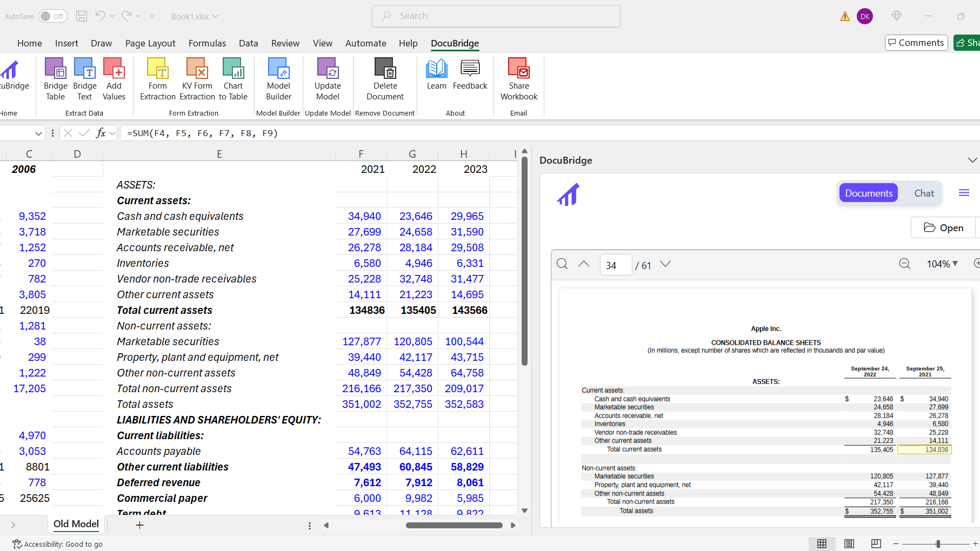This screenshot has height=551, width=980.
Task: Click the search magnifier in the PDF viewer
Action: 562,264
